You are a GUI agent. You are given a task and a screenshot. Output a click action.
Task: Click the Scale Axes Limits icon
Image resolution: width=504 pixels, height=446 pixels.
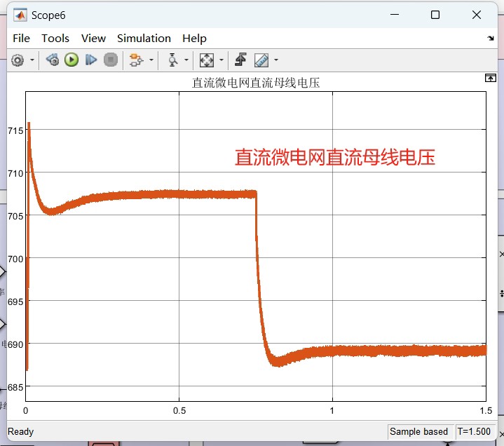(206, 60)
